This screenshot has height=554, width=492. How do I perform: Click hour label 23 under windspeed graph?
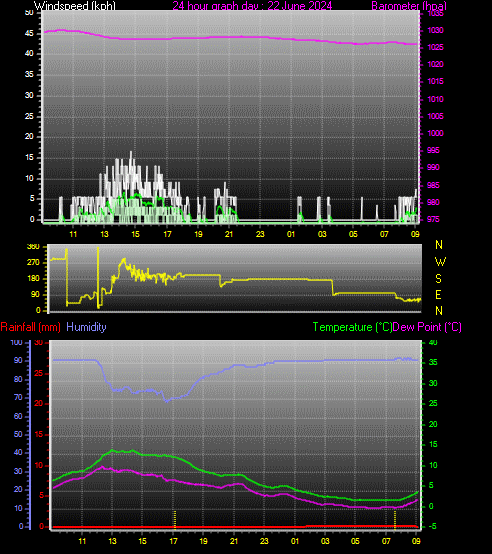[260, 234]
